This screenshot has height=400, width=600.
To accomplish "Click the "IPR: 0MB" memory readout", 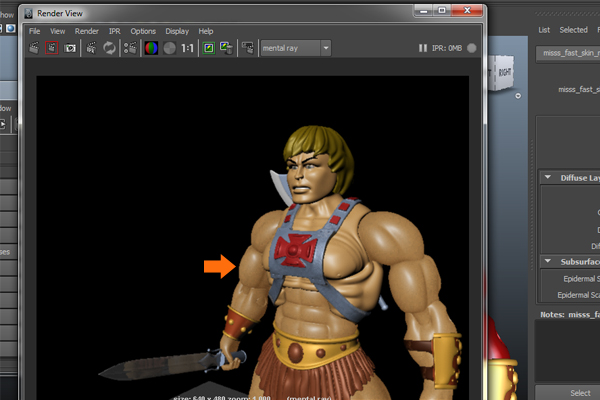I will (x=447, y=48).
